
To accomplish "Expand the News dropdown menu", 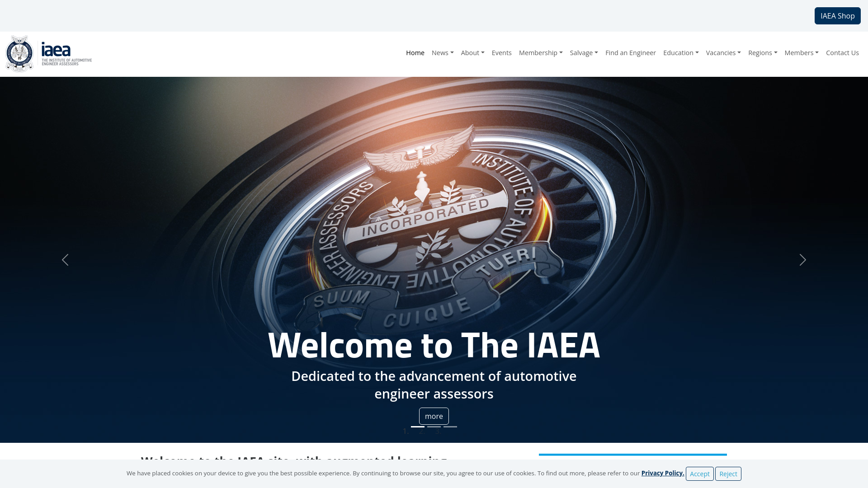I will click(x=443, y=53).
